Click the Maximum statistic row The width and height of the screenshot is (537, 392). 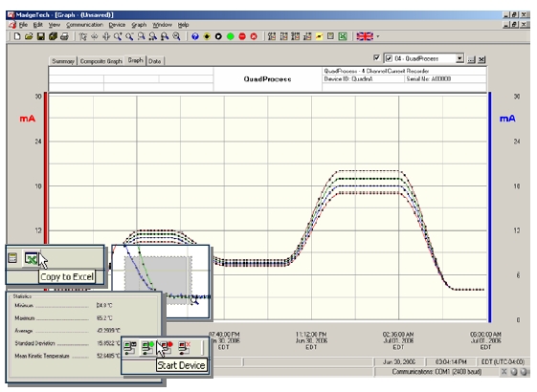(63, 318)
